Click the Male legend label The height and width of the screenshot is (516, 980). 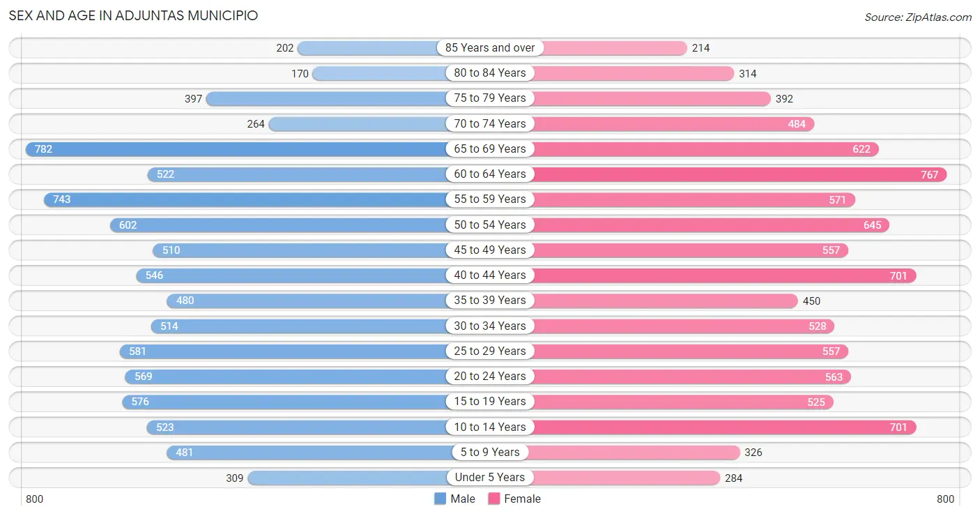click(463, 499)
